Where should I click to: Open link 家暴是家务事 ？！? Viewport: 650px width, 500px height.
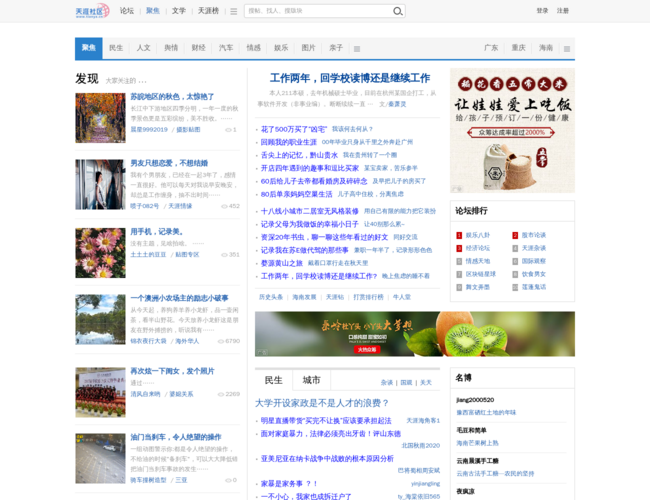[x=289, y=484]
